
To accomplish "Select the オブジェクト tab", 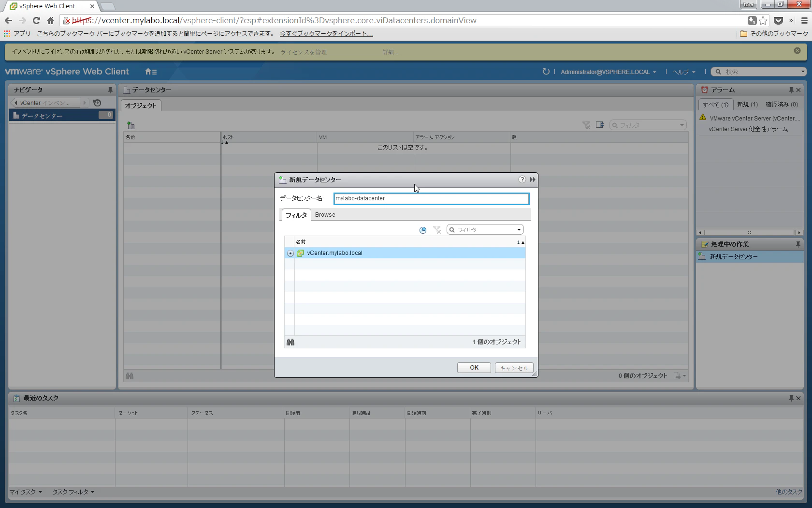I will (141, 105).
